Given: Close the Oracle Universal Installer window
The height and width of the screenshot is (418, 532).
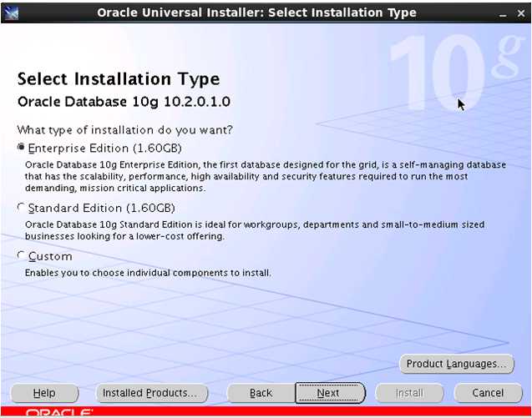Looking at the screenshot, I should [521, 13].
